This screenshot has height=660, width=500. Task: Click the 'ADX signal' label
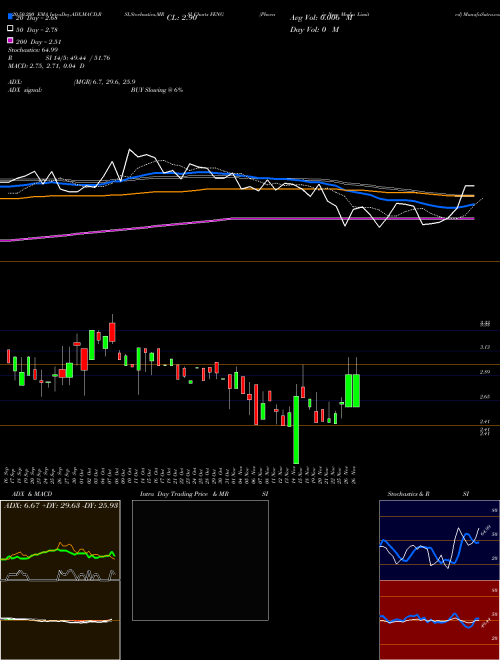pyautogui.click(x=25, y=90)
